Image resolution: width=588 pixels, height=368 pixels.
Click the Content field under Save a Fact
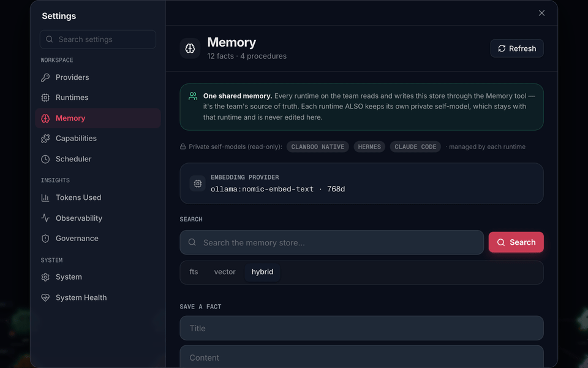(361, 357)
